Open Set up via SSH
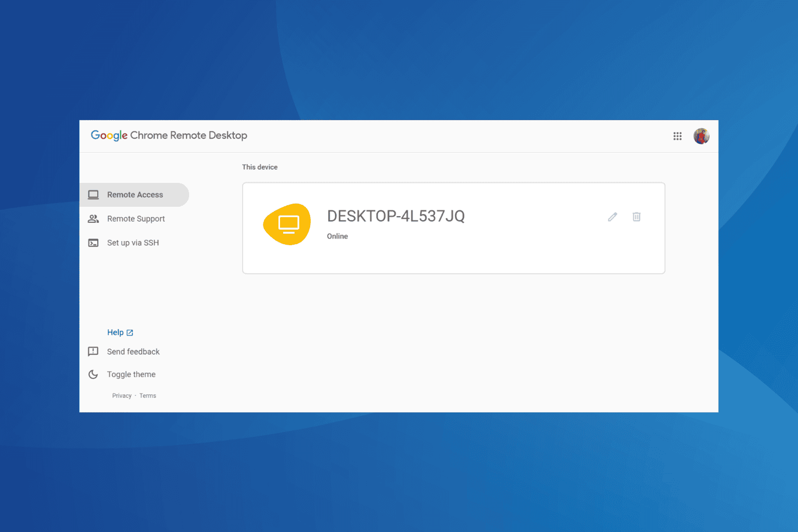798x532 pixels. tap(133, 243)
